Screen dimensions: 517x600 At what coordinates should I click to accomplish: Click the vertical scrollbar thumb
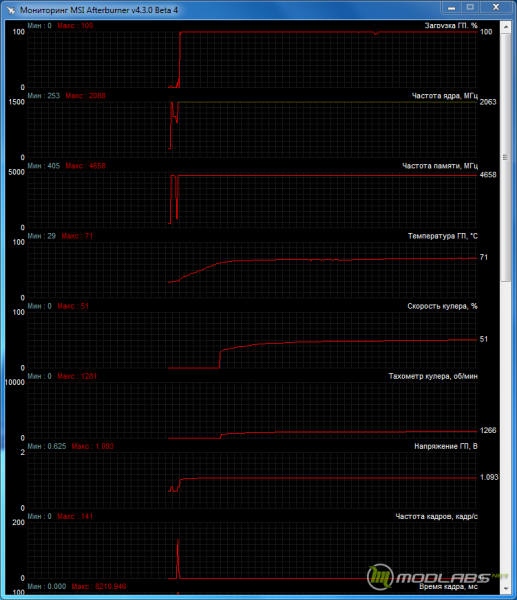pyautogui.click(x=506, y=158)
